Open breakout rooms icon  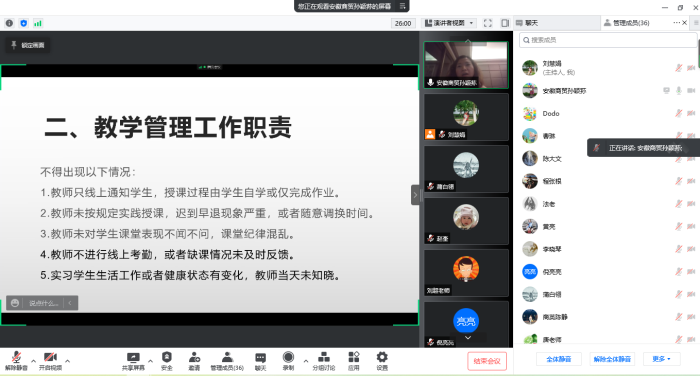324,357
